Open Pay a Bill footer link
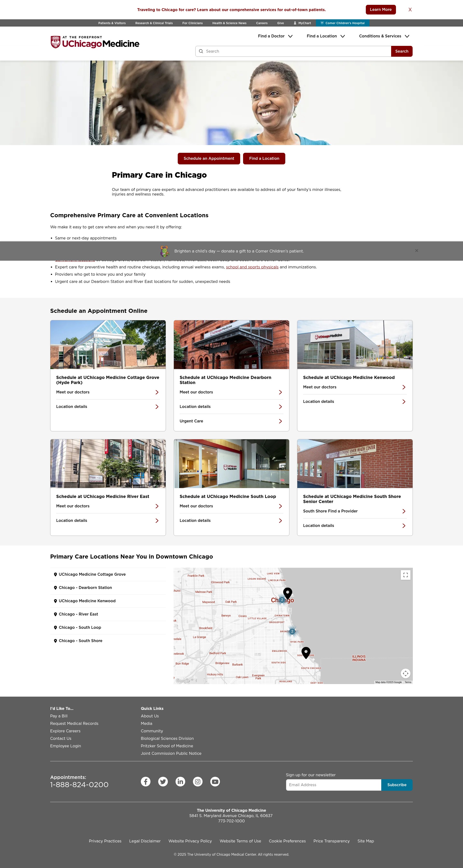 tap(59, 716)
